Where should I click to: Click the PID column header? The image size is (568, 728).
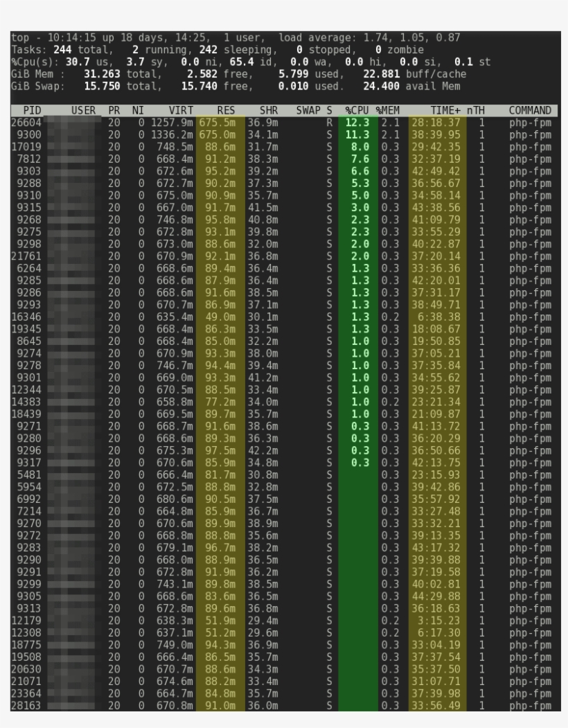(30, 109)
